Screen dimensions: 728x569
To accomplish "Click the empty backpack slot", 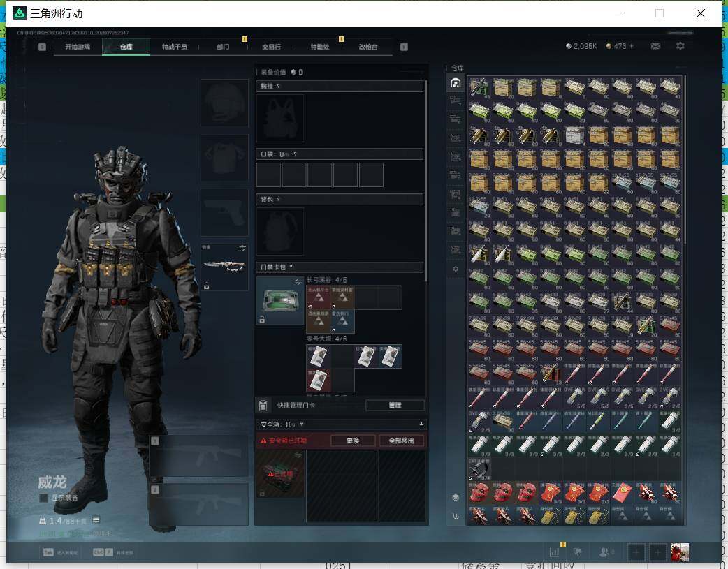I will (x=280, y=231).
